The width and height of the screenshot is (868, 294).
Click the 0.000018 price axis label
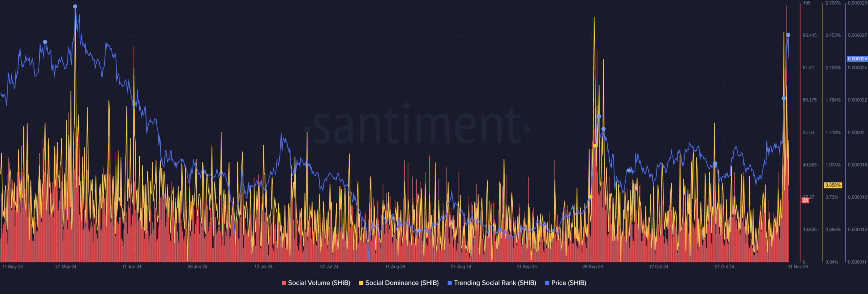857,165
